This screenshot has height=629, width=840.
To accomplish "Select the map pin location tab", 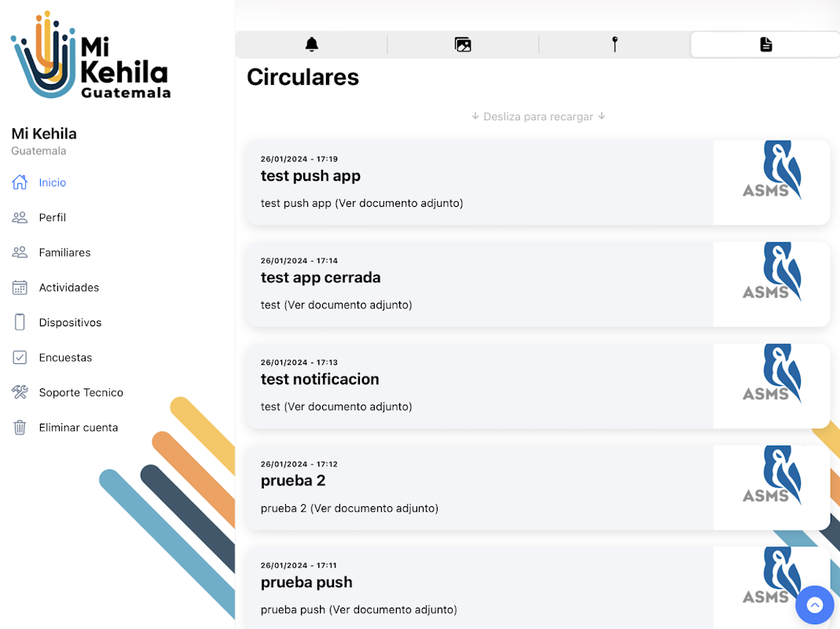I will [x=615, y=45].
